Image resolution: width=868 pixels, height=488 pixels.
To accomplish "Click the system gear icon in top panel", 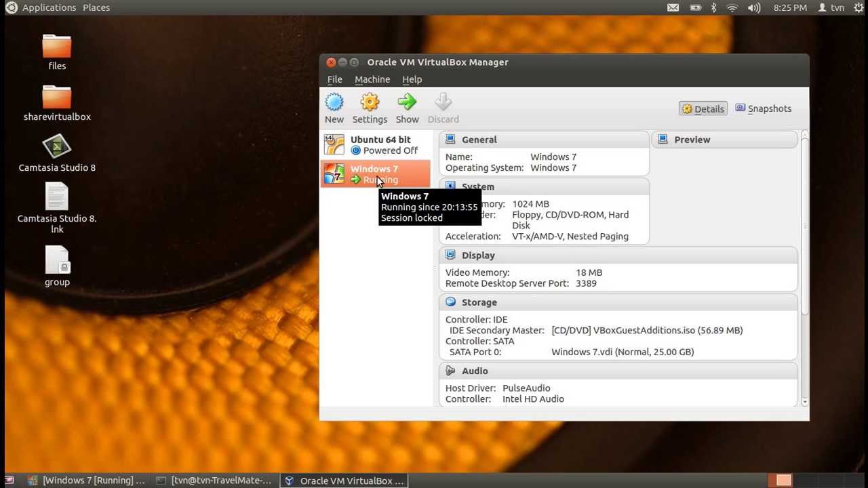I will point(859,7).
